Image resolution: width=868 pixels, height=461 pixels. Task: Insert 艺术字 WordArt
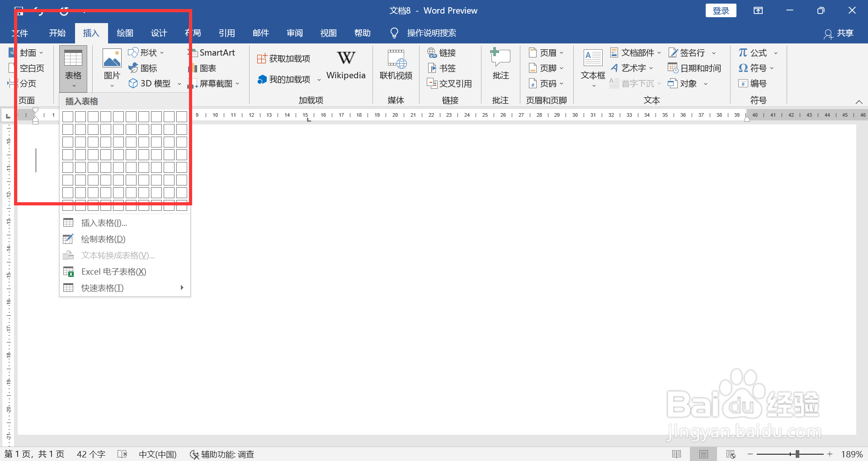click(632, 68)
